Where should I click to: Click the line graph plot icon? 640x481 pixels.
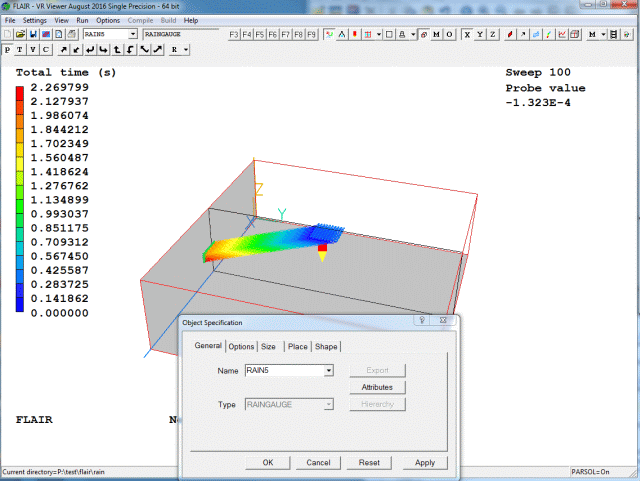562,34
